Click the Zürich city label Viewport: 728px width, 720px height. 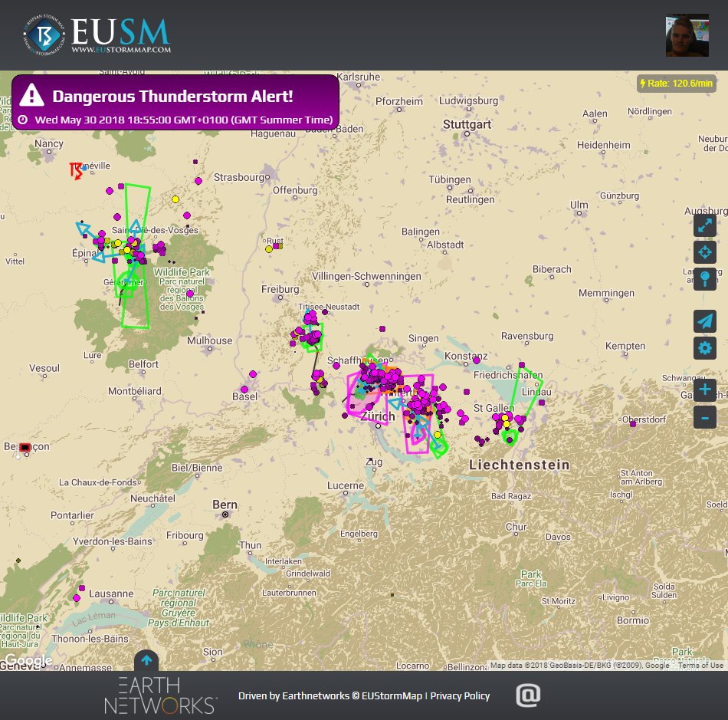(378, 416)
